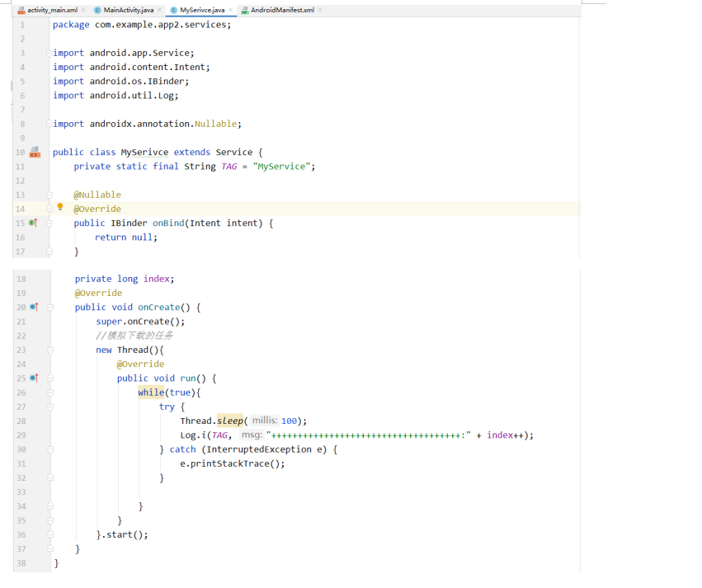Click the 'onBind' method name
702x588 pixels.
168,223
